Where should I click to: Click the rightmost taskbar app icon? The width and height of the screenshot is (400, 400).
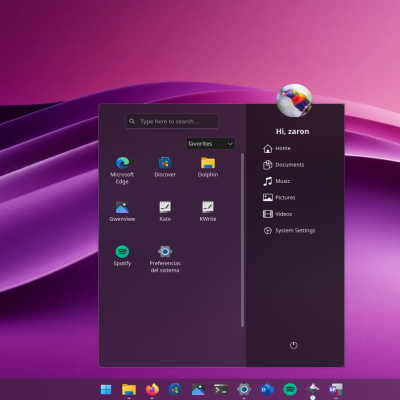(336, 389)
